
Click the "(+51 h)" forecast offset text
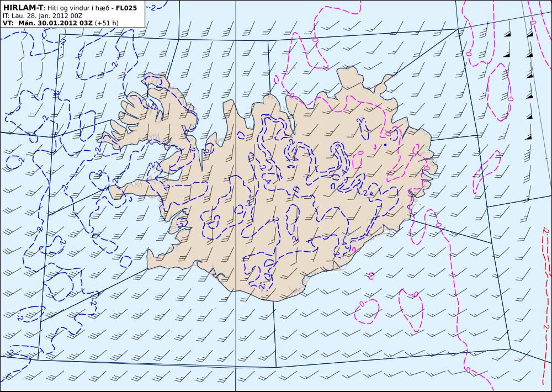[x=107, y=23]
